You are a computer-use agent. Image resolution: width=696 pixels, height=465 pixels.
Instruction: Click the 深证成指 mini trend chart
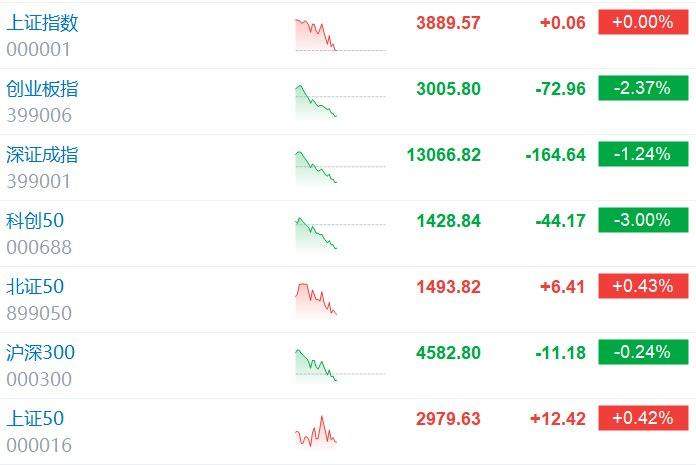(317, 166)
